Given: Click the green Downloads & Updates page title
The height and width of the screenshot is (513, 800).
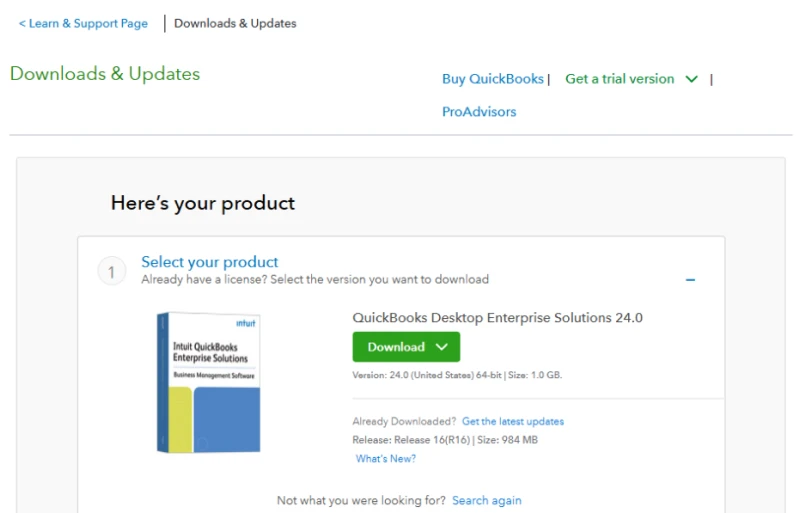Looking at the screenshot, I should (105, 74).
